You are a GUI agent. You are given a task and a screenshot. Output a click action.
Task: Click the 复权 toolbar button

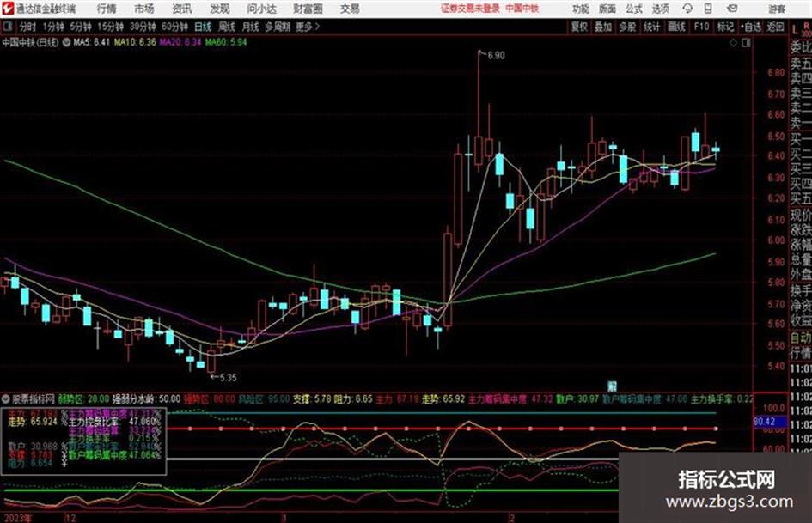[x=579, y=27]
